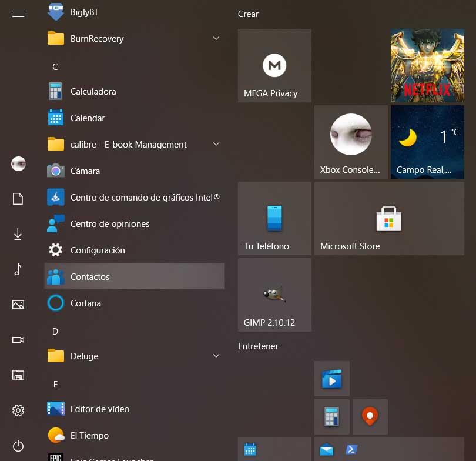Expand the Deluge folder chevron
The width and height of the screenshot is (476, 461).
216,356
